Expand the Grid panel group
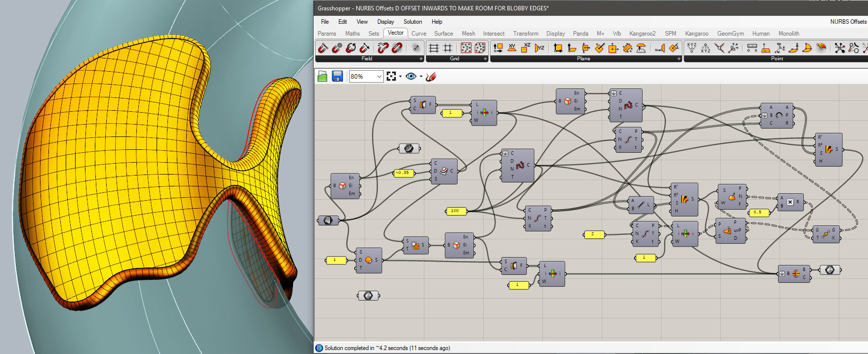 [485, 59]
